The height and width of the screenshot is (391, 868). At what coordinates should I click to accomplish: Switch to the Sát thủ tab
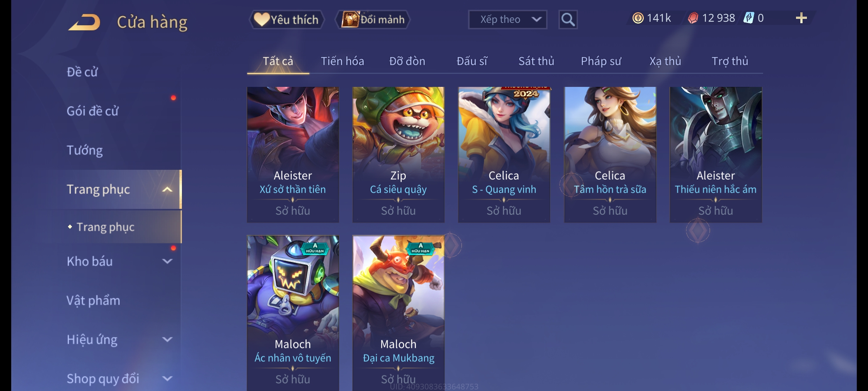[536, 61]
